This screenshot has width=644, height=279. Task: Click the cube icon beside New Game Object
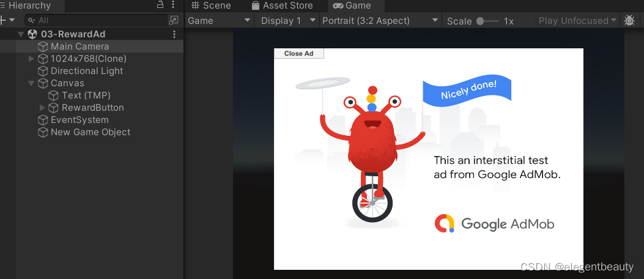[x=43, y=132]
